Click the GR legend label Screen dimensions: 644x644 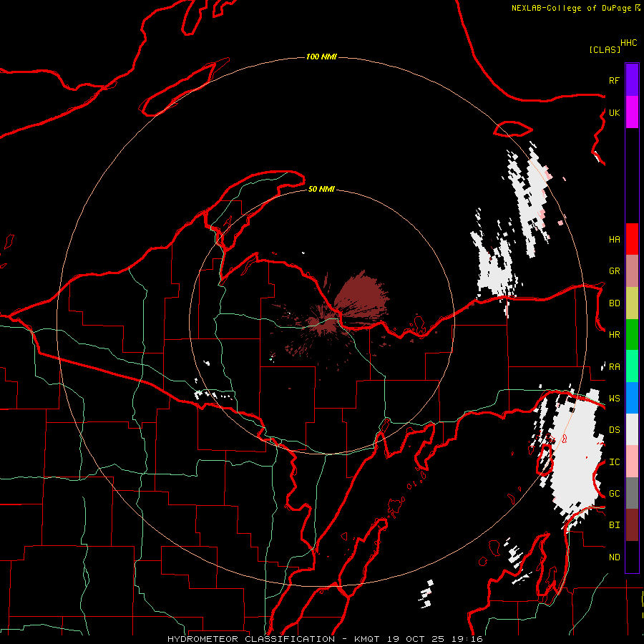614,271
